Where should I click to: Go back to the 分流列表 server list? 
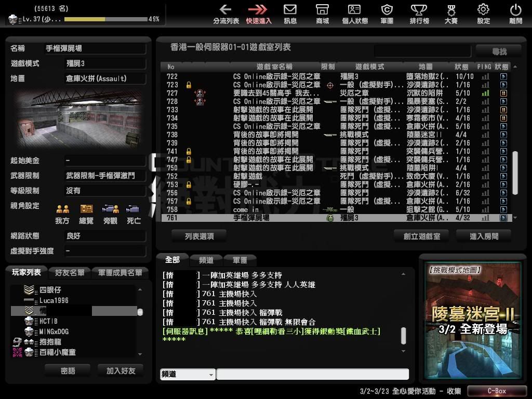pos(225,10)
